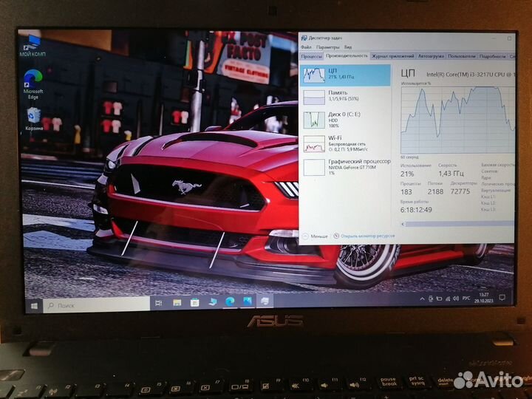532x399 pixels.
Task: Launch Microsoft Edge from desktop shortcut
Action: pyautogui.click(x=33, y=85)
